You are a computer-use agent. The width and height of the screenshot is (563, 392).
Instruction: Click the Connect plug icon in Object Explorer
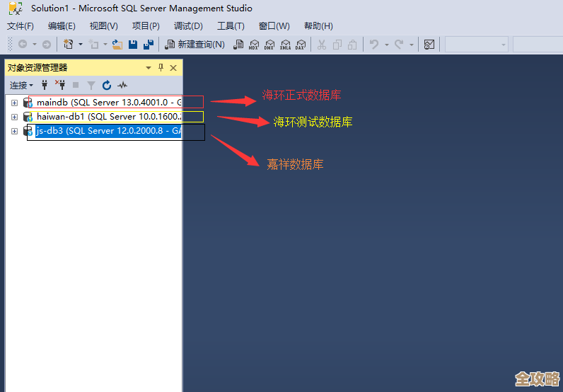(45, 85)
